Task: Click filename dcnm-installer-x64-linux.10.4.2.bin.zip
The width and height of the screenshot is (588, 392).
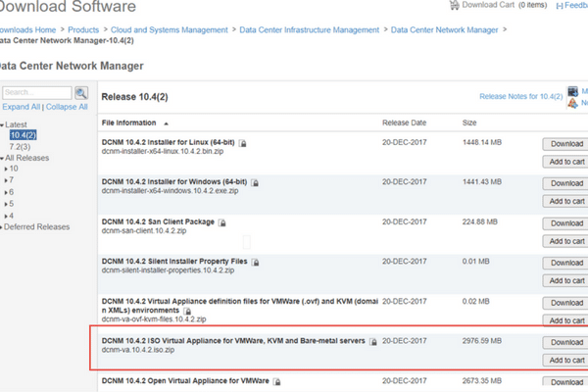Action: pyautogui.click(x=163, y=152)
